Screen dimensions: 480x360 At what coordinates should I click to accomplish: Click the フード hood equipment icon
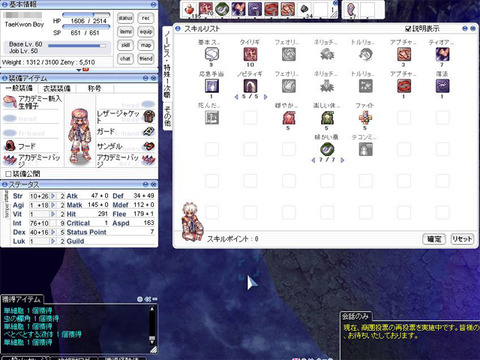pyautogui.click(x=10, y=146)
